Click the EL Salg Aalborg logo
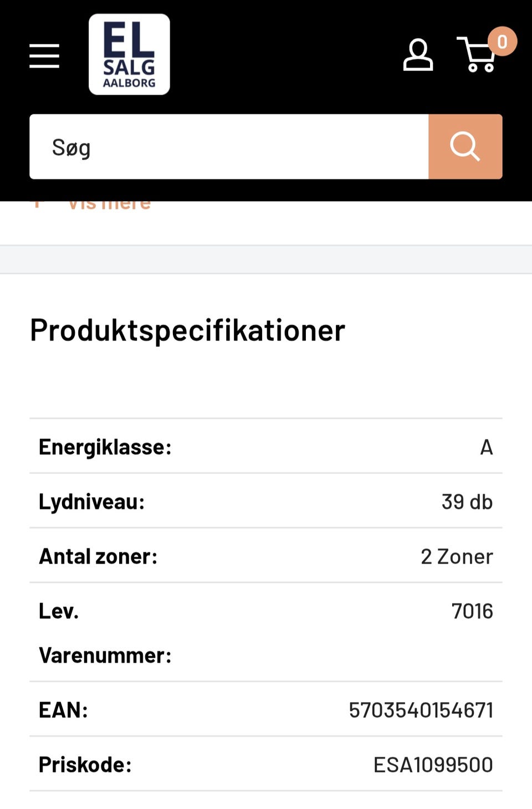The height and width of the screenshot is (809, 532). [129, 54]
